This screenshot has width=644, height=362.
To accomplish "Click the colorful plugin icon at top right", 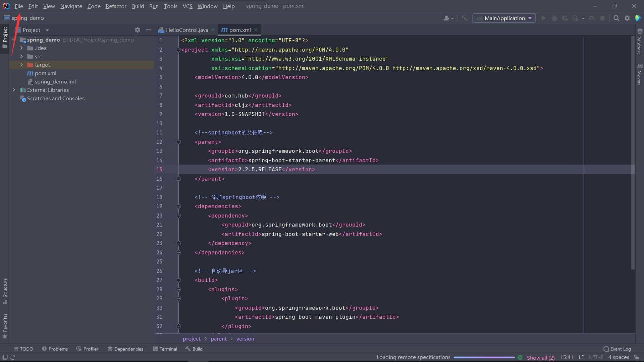I will coord(638,18).
